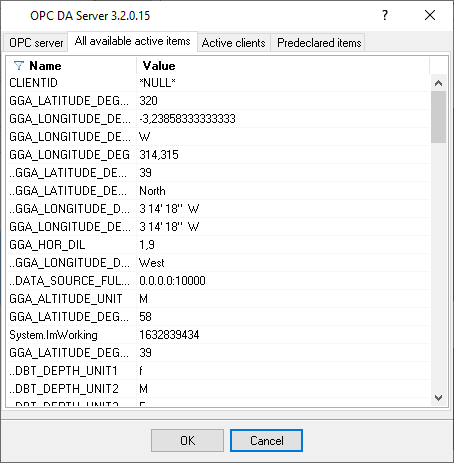Click the Cancel button
The image size is (454, 463).
pyautogui.click(x=267, y=441)
